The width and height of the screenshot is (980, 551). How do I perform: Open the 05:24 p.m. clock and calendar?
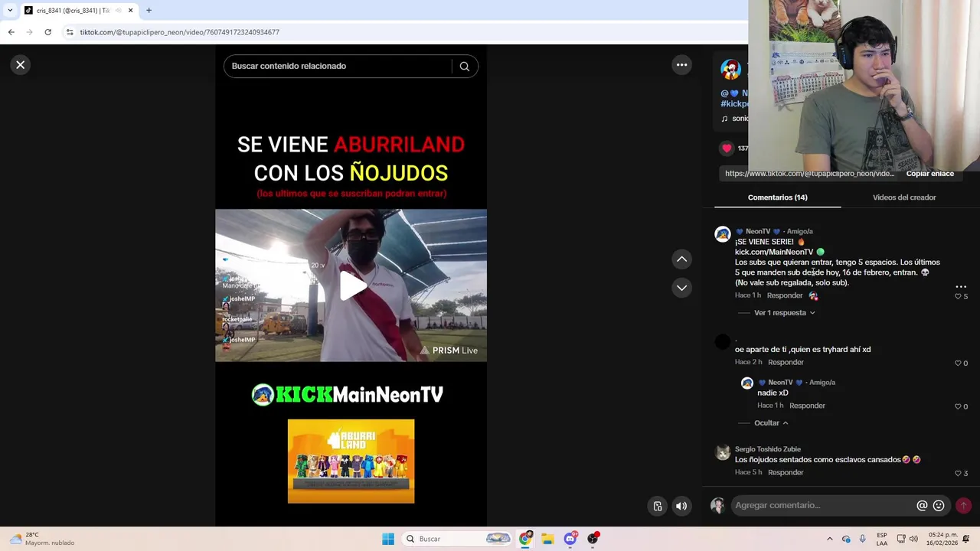pyautogui.click(x=942, y=539)
